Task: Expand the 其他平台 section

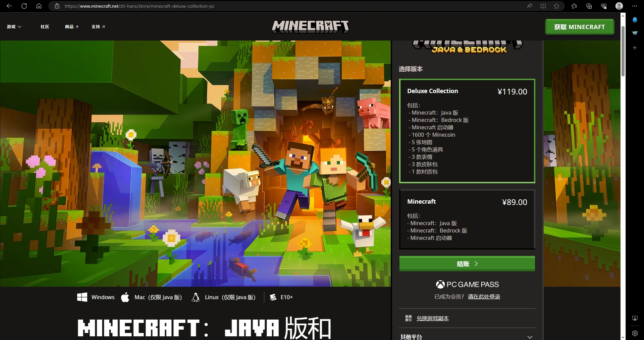Action: tap(467, 336)
